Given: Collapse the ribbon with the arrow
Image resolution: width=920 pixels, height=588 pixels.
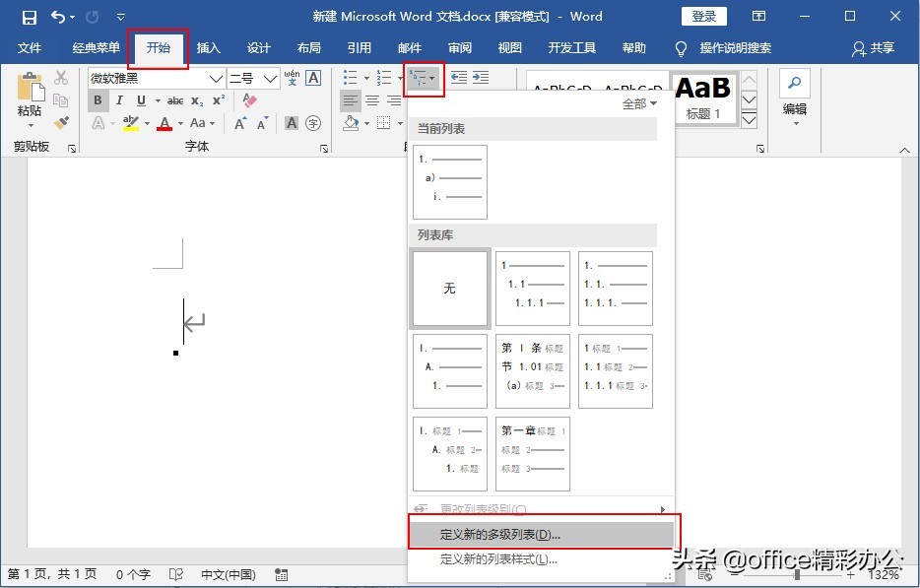Looking at the screenshot, I should (904, 151).
